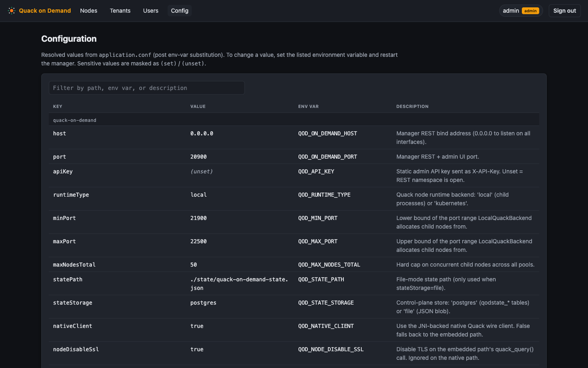Select the 50 maxNodesTotal value
This screenshot has width=588, height=368.
[194, 265]
